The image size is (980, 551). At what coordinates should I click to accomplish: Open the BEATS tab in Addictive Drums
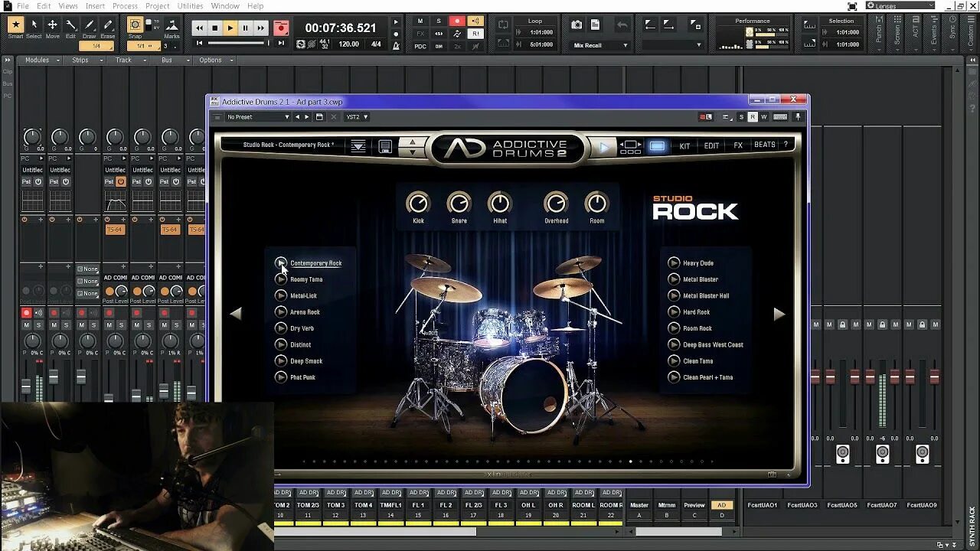click(x=765, y=145)
